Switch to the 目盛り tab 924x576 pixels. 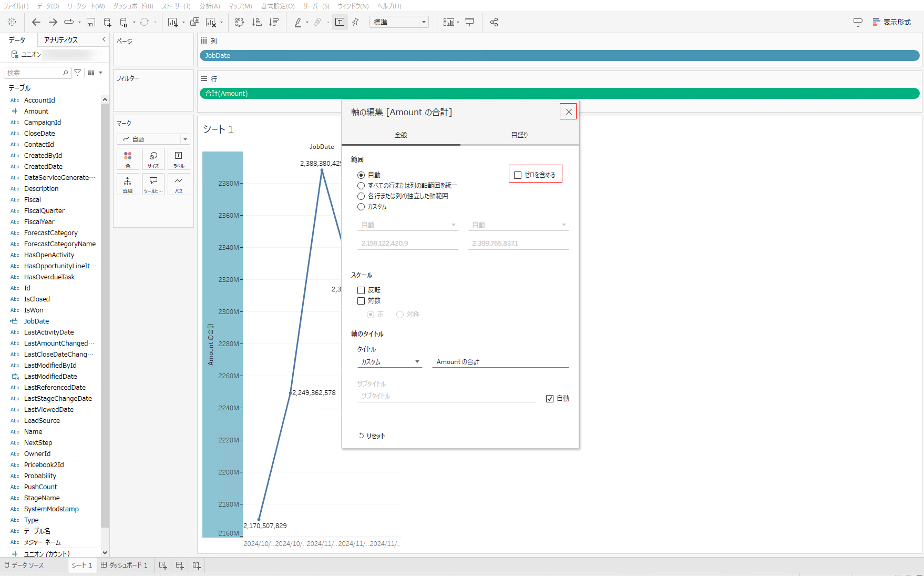[x=519, y=135]
